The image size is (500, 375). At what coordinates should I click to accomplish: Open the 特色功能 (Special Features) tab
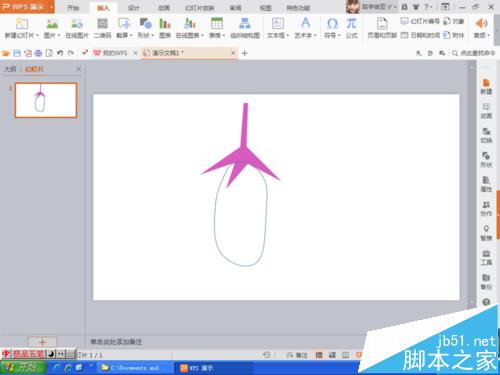point(298,8)
